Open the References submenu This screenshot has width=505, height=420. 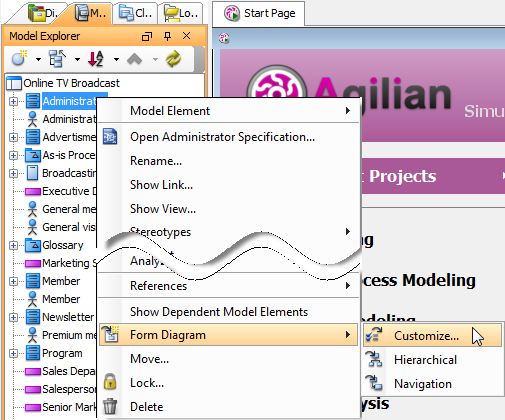tap(229, 286)
